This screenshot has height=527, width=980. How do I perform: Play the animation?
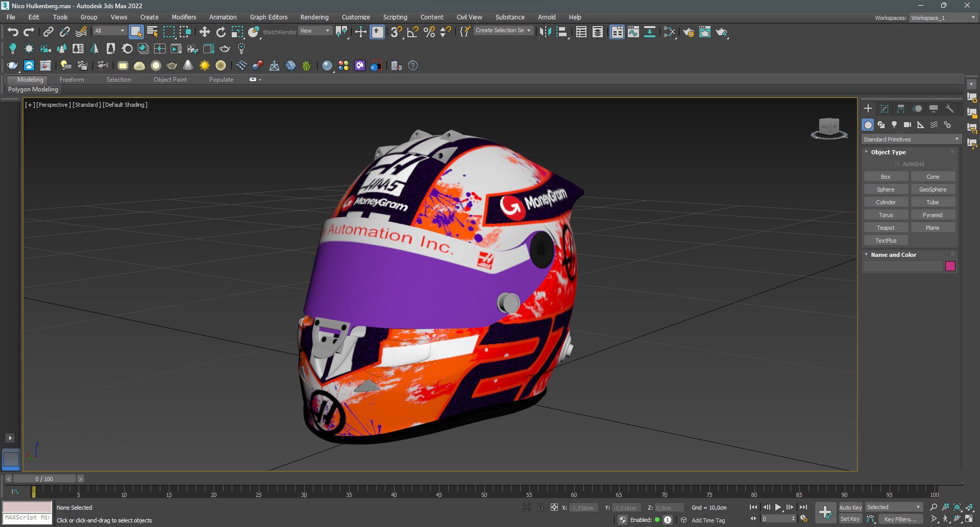coord(778,507)
